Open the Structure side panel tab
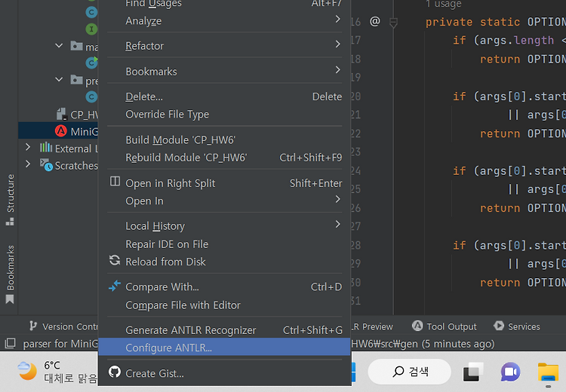 [10, 200]
